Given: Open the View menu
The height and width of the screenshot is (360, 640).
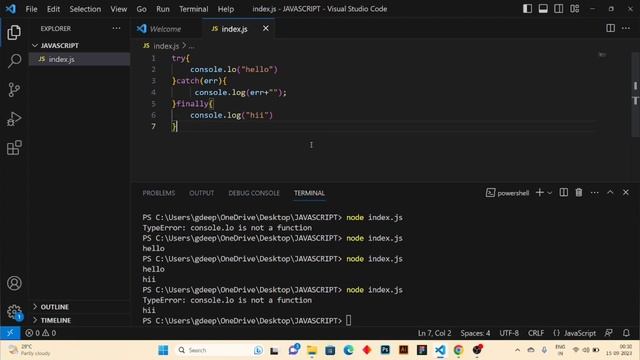Looking at the screenshot, I should [x=118, y=9].
